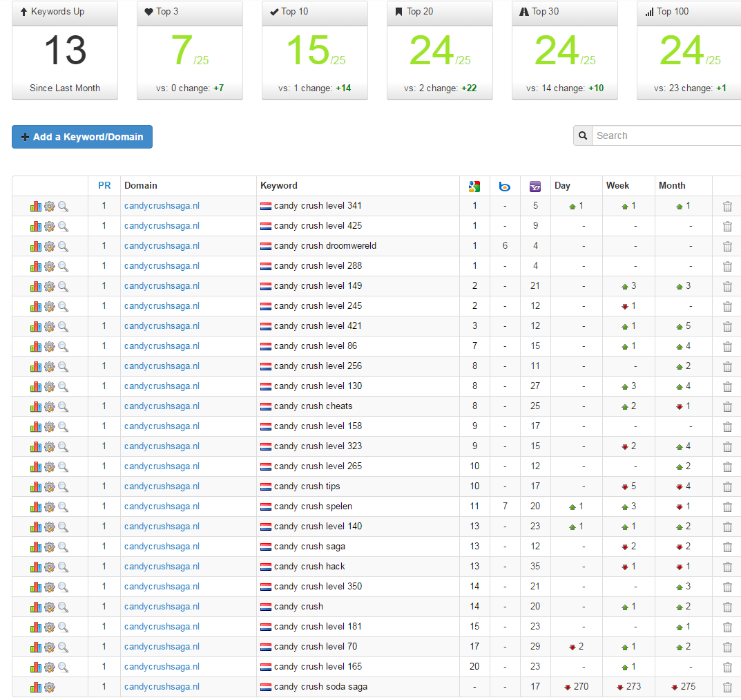Open candycrushsaga.nl link in candy crush hack row
The width and height of the screenshot is (741, 700).
coord(162,567)
